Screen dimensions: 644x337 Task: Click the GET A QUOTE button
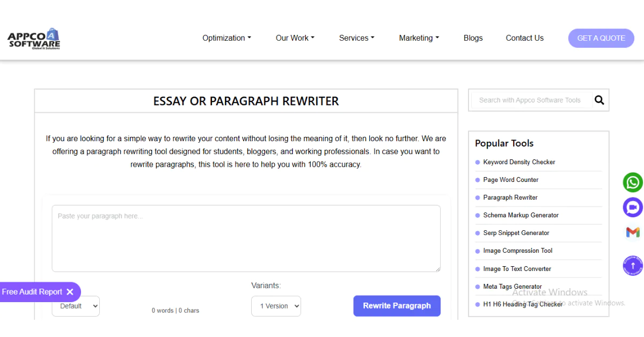(601, 38)
